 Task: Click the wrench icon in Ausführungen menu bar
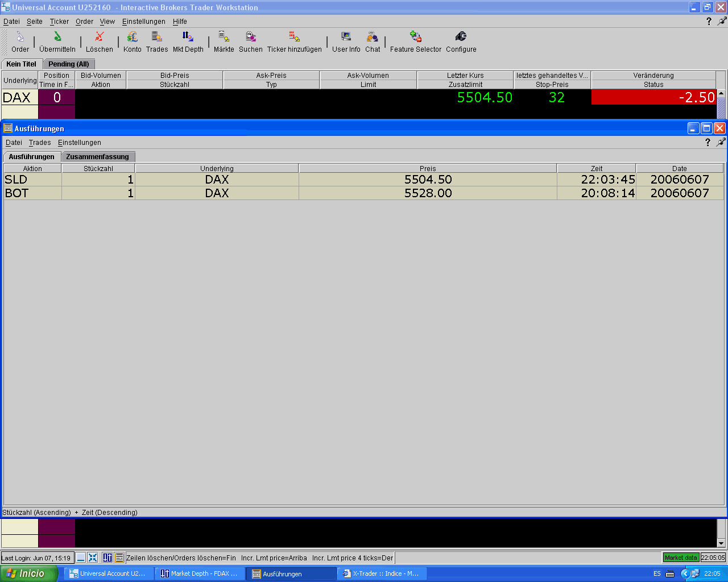click(721, 142)
